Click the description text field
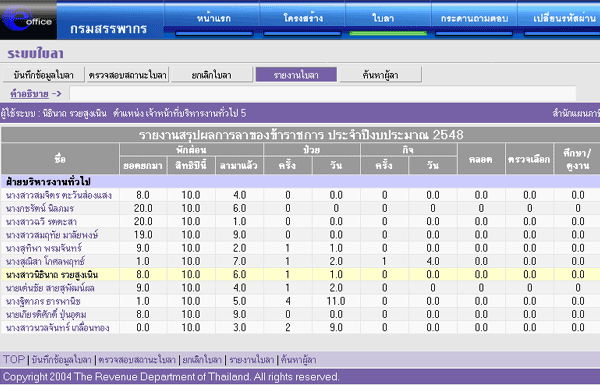The image size is (600, 385). point(322,93)
